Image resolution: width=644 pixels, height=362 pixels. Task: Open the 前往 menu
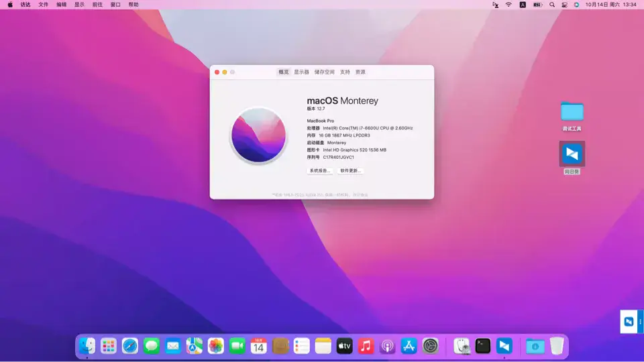[x=97, y=5]
